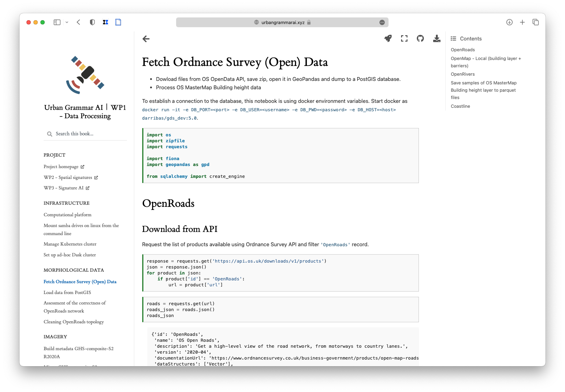Jump to OpenRivers in Contents
Image resolution: width=565 pixels, height=392 pixels.
[462, 74]
